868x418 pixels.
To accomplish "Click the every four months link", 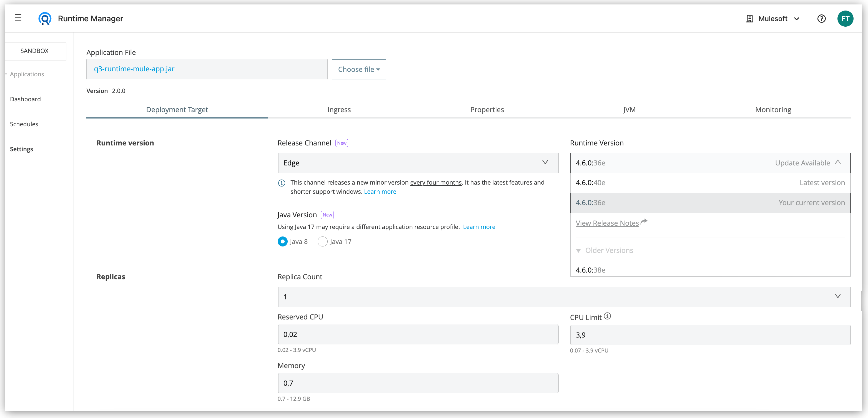I will pos(435,182).
